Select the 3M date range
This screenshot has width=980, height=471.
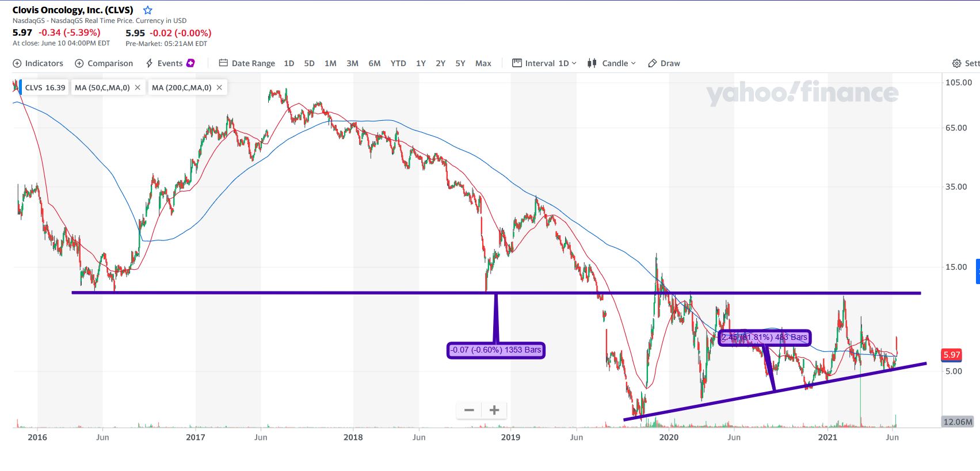click(352, 63)
